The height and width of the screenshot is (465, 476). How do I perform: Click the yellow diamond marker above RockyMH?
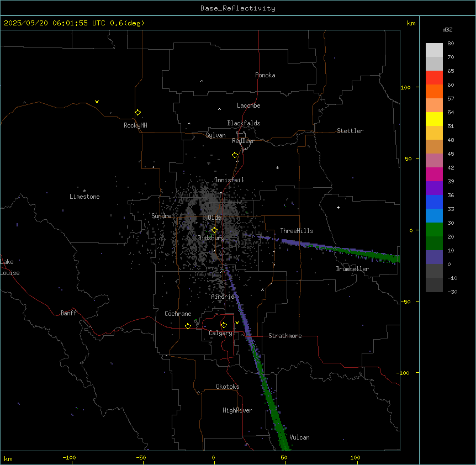pyautogui.click(x=137, y=113)
